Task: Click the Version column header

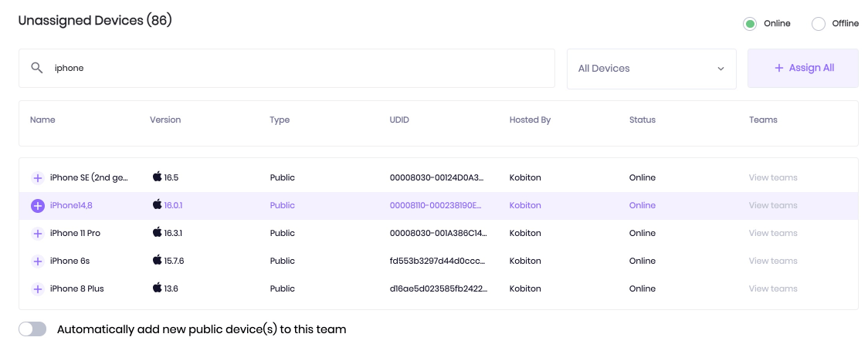Action: click(x=165, y=120)
